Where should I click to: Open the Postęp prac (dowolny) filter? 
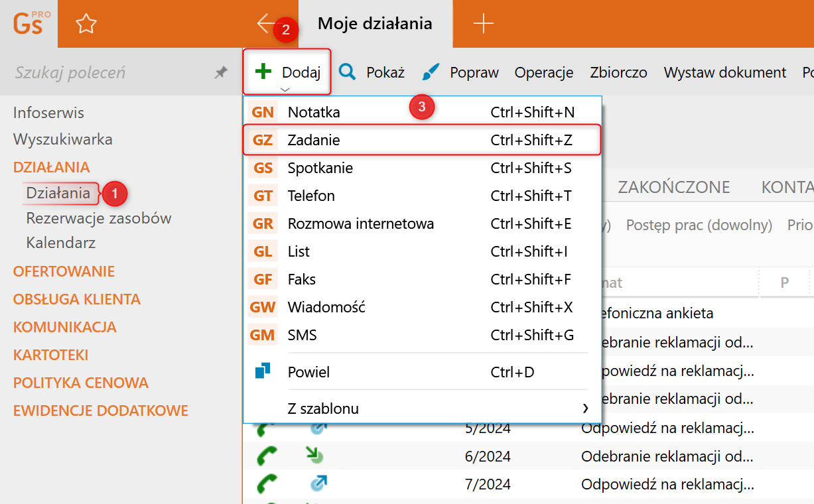(x=699, y=225)
